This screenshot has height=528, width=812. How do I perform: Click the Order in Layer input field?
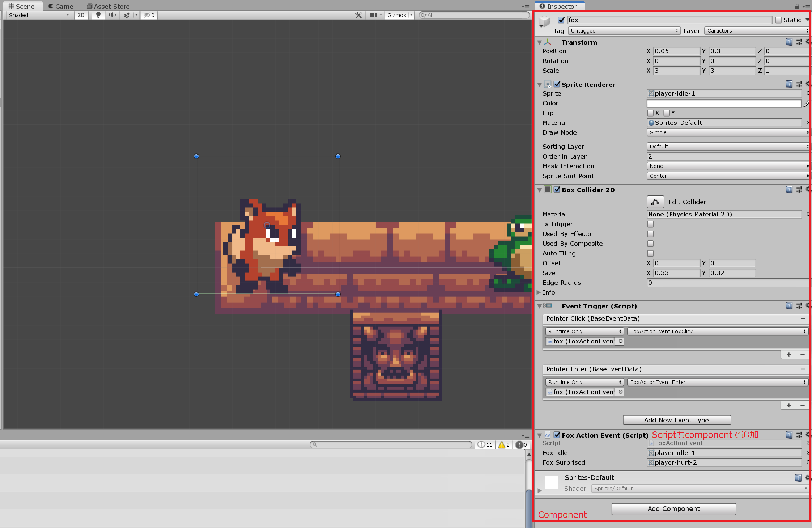(x=727, y=156)
